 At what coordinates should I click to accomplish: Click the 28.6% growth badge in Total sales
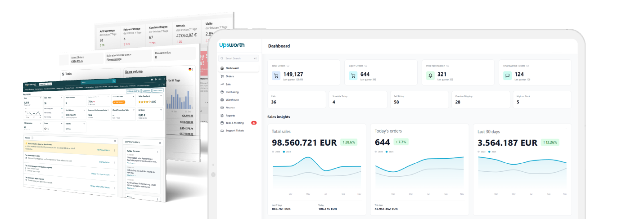click(348, 142)
